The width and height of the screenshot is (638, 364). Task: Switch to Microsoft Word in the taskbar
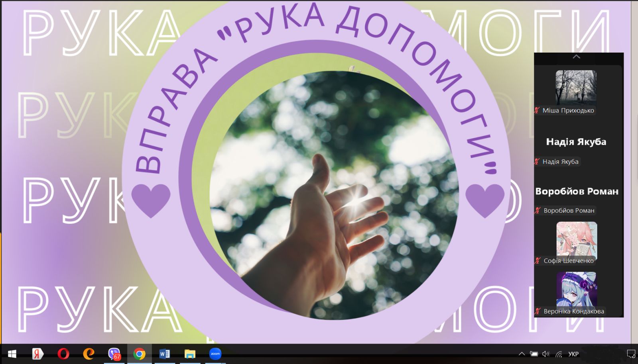(164, 354)
